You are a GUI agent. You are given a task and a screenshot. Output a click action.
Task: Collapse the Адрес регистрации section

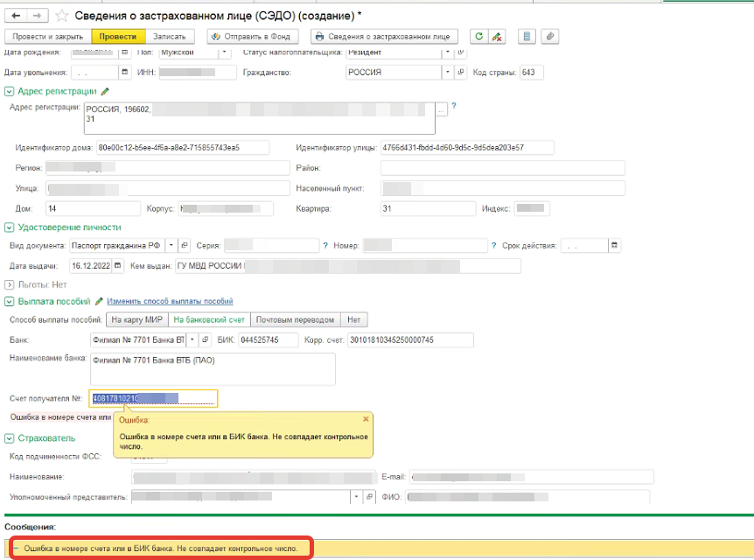click(10, 91)
